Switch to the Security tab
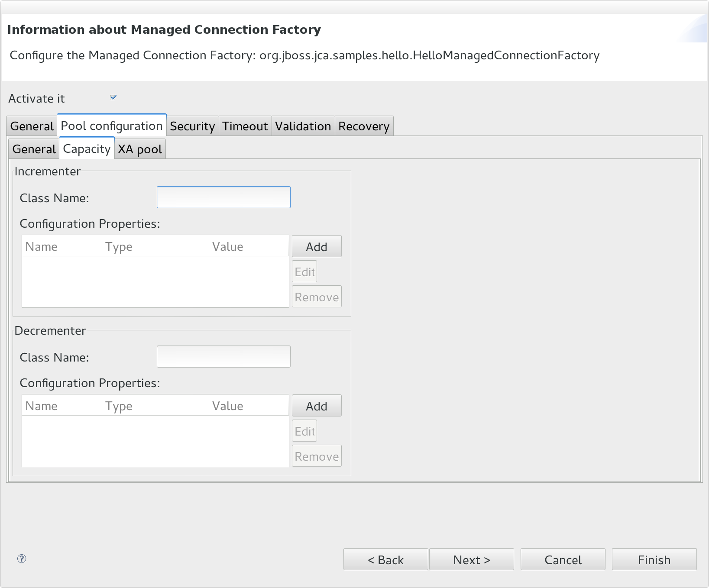This screenshot has width=709, height=588. coord(192,126)
